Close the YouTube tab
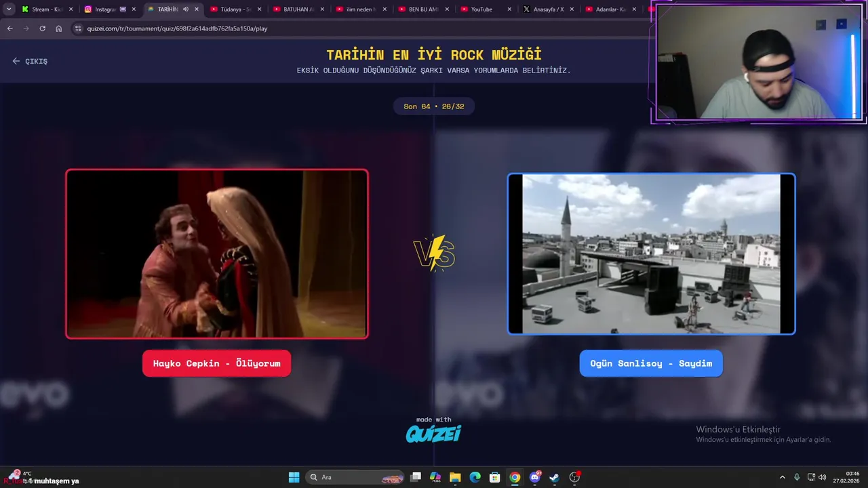This screenshot has width=868, height=488. point(509,9)
